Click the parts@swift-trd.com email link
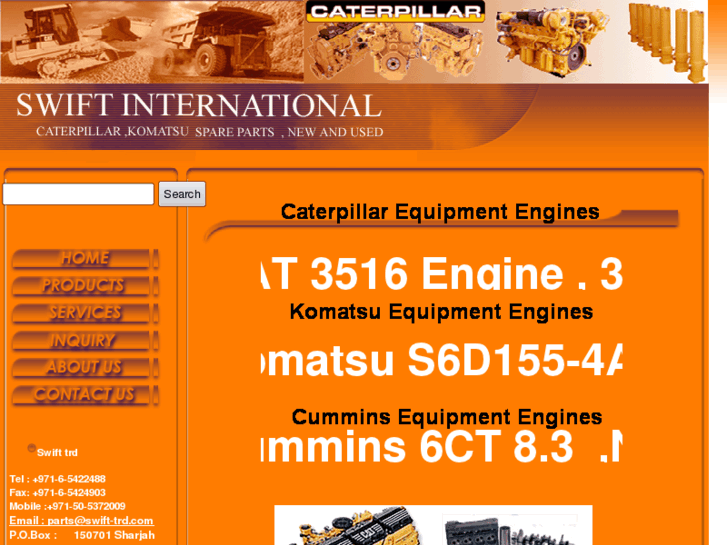727x545 pixels. click(100, 520)
